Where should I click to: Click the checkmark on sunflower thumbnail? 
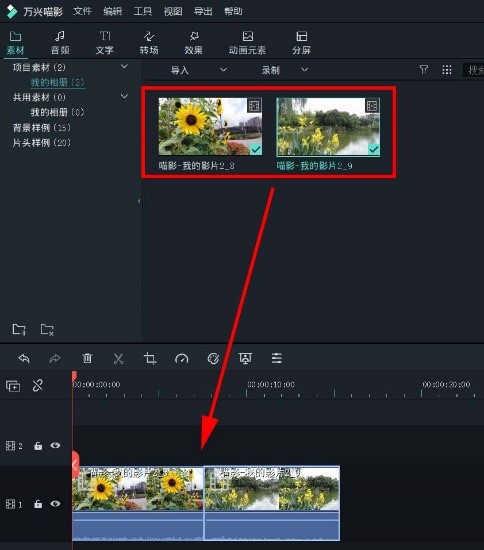point(256,149)
